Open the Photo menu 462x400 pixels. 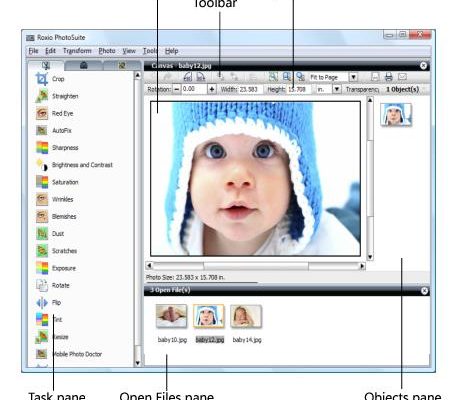(107, 51)
